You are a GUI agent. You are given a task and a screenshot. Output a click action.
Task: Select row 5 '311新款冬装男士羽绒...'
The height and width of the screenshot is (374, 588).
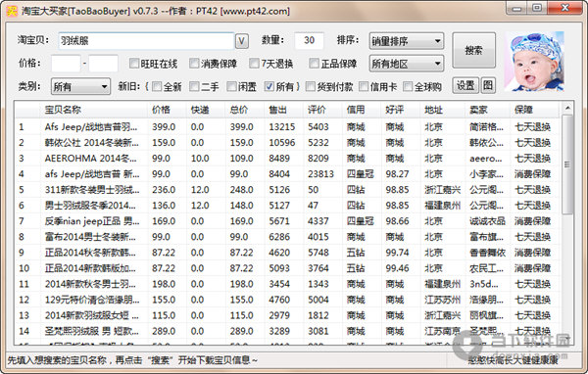(288, 190)
